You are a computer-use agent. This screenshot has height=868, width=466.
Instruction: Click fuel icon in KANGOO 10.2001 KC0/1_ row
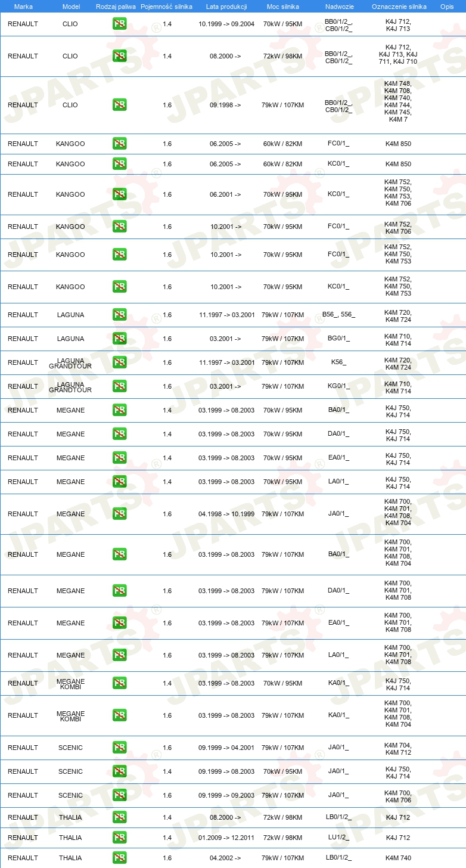click(x=119, y=287)
